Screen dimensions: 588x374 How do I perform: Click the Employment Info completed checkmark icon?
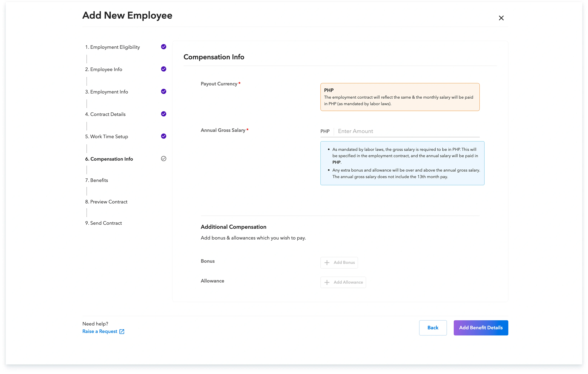[x=164, y=92]
